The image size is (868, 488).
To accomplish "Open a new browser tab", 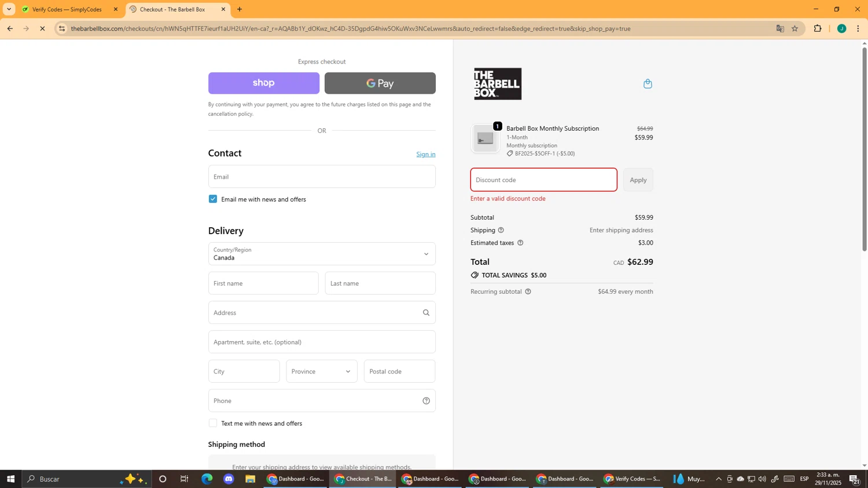I will (240, 9).
